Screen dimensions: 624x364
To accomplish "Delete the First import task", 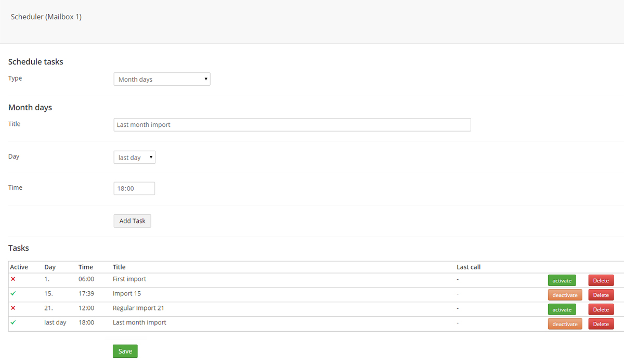I will (x=601, y=280).
